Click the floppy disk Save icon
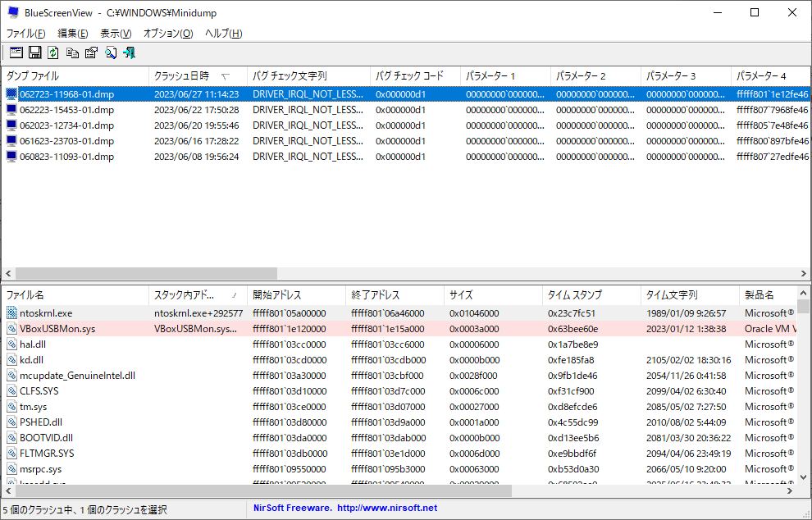Screen dimensions: 812x520 [x=34, y=52]
